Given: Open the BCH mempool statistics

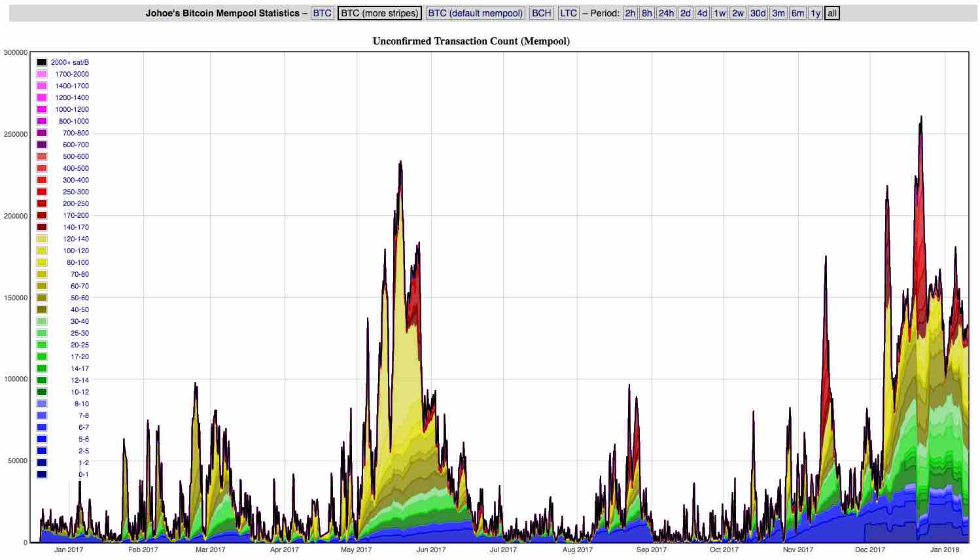Looking at the screenshot, I should pyautogui.click(x=541, y=13).
